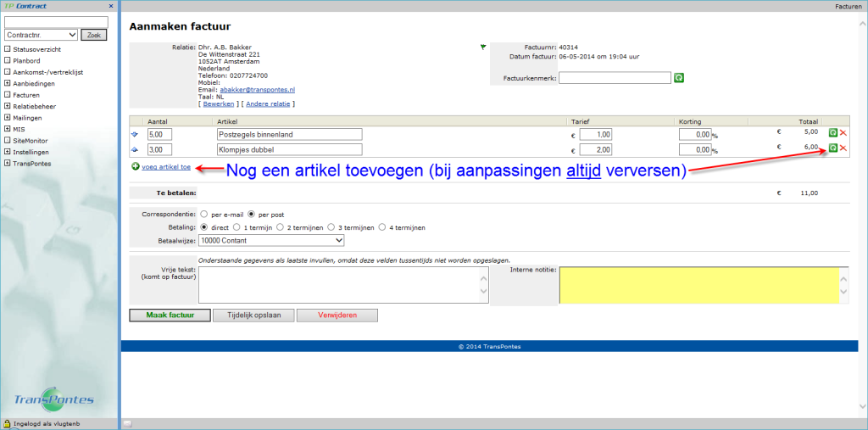Click the Factuurkenmerk input field
Viewport: 868px width, 430px height.
615,78
